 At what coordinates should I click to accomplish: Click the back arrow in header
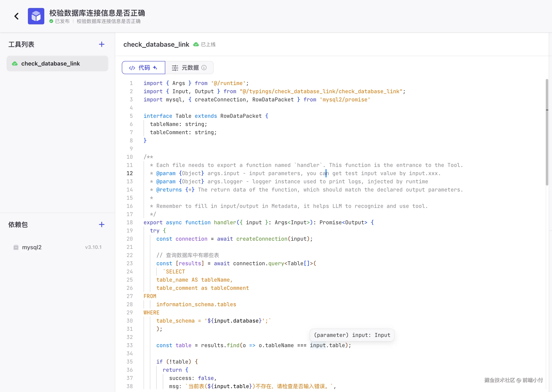click(16, 16)
